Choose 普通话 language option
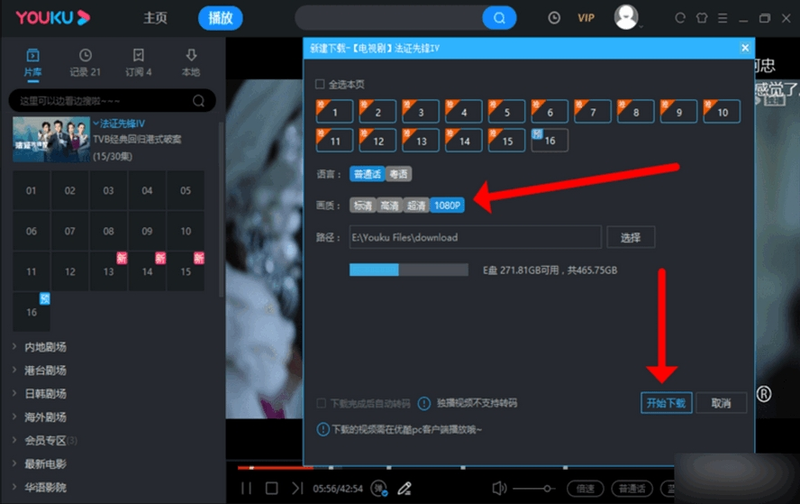Viewport: 800px width, 504px height. (x=367, y=174)
